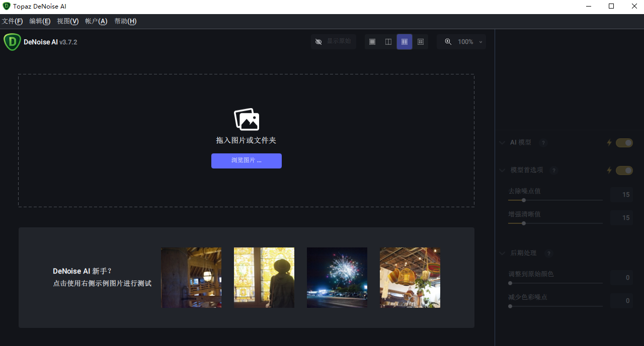Toggle the 模型首选项 auto switch
This screenshot has height=346, width=644.
624,170
